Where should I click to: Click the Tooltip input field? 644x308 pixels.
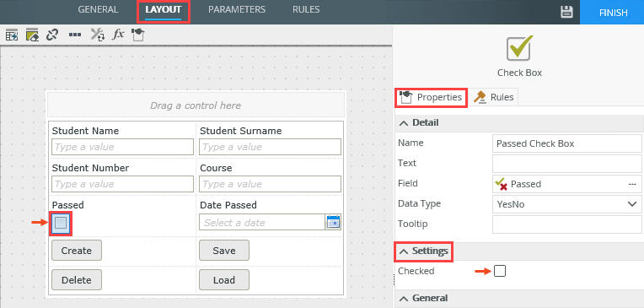tap(566, 224)
